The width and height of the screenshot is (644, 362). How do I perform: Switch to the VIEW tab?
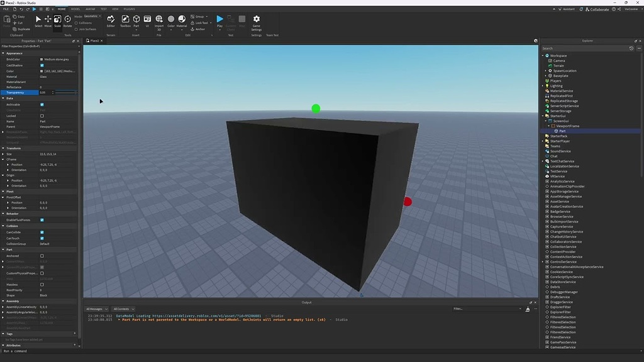coord(116,9)
